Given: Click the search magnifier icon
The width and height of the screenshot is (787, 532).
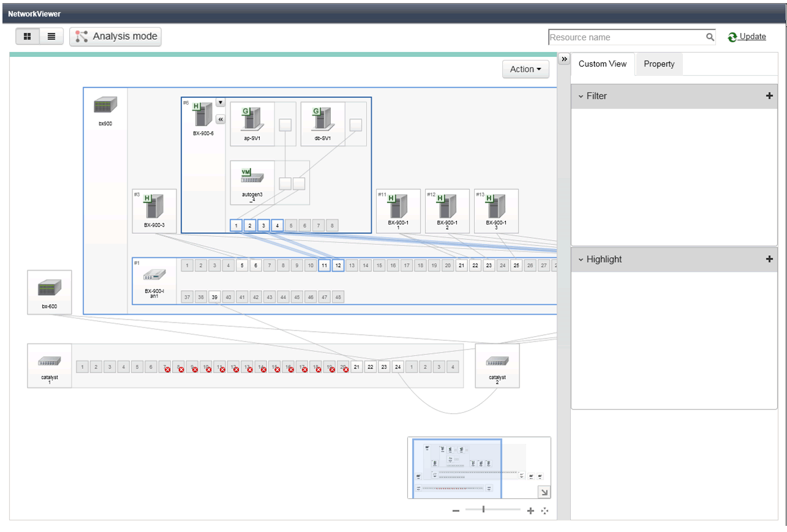Looking at the screenshot, I should (x=710, y=37).
